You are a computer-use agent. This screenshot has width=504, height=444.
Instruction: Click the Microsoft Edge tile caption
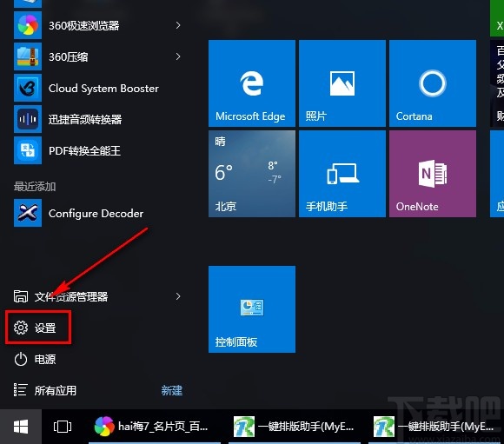pos(250,116)
